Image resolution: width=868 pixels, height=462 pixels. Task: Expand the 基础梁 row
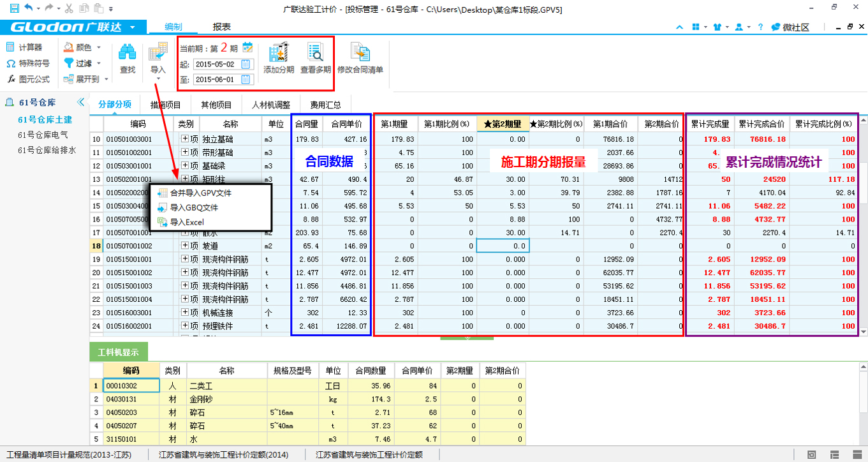click(x=186, y=166)
